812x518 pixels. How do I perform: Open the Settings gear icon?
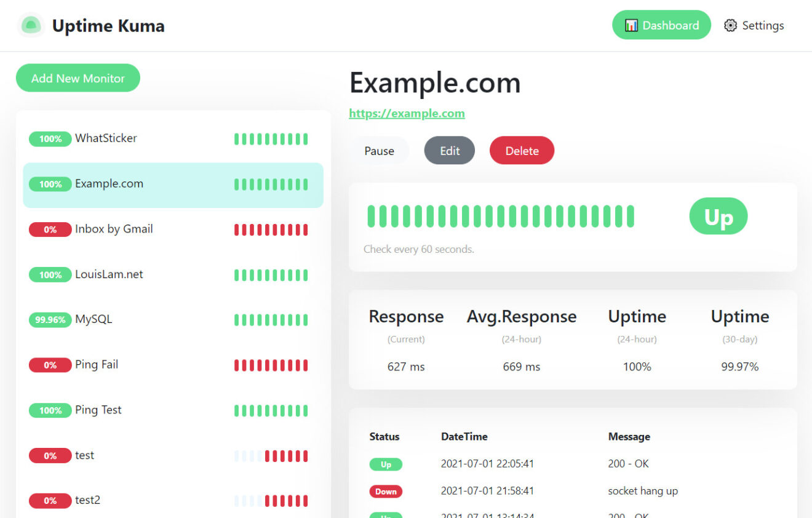[x=731, y=25]
